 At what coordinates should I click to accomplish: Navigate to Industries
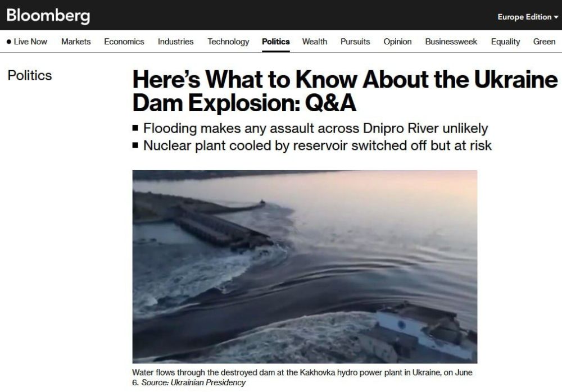click(x=175, y=42)
